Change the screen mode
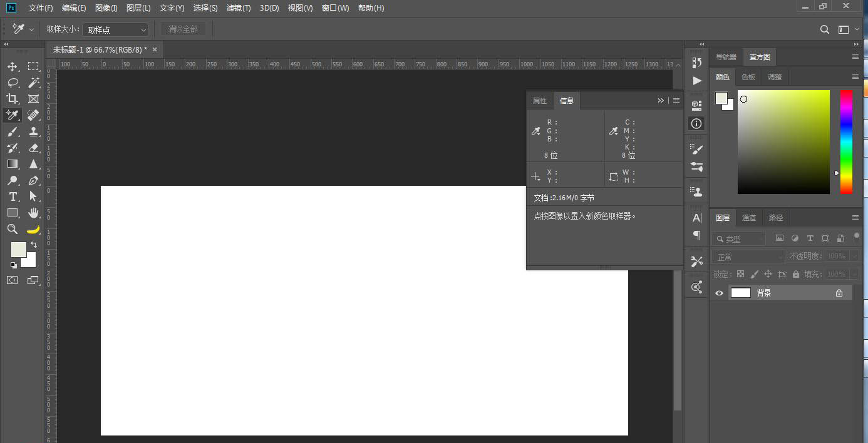 point(33,280)
